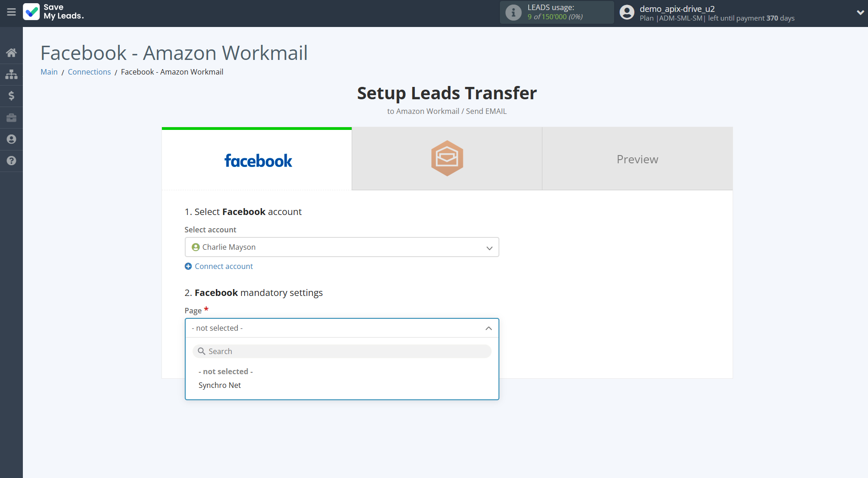Open the user profile icon in sidebar
Image resolution: width=868 pixels, height=478 pixels.
tap(11, 139)
